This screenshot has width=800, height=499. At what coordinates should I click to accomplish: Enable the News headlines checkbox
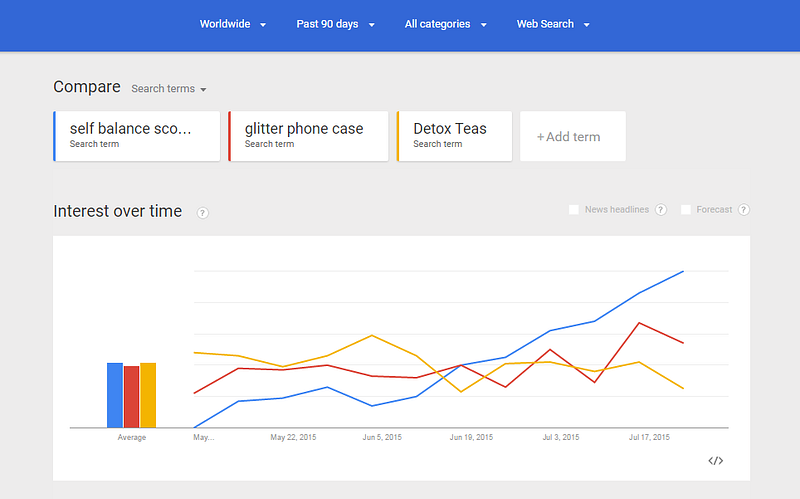pyautogui.click(x=574, y=210)
